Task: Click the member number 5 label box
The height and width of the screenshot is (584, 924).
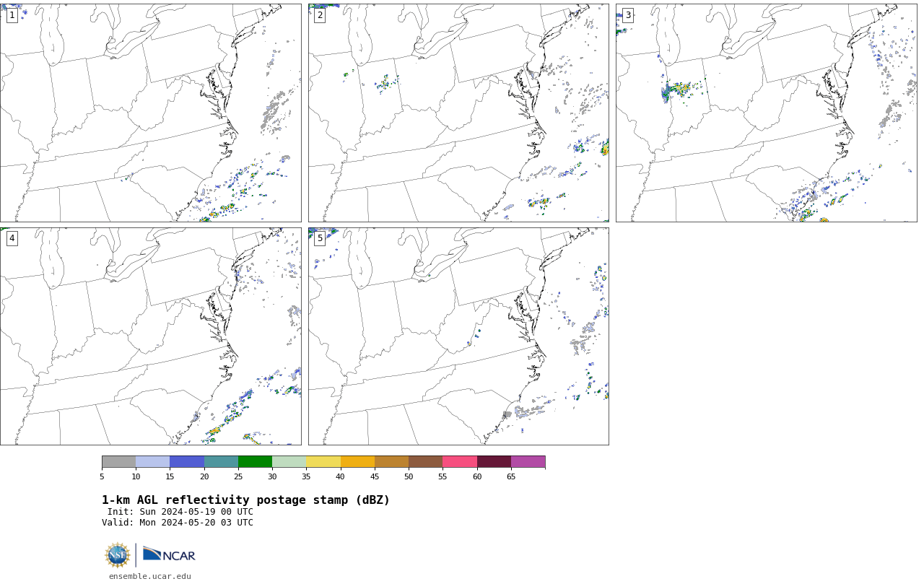Action: click(x=320, y=238)
